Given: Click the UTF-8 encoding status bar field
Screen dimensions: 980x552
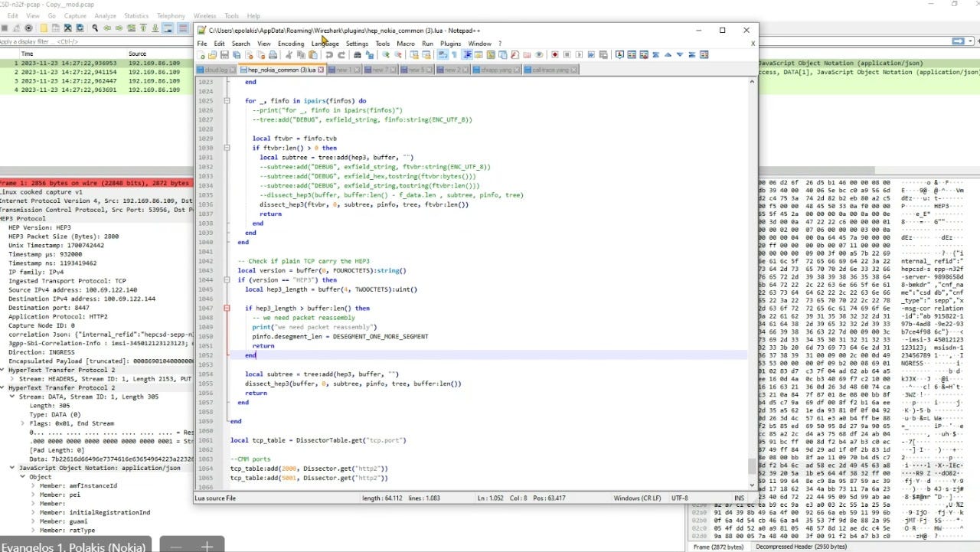Looking at the screenshot, I should (680, 498).
